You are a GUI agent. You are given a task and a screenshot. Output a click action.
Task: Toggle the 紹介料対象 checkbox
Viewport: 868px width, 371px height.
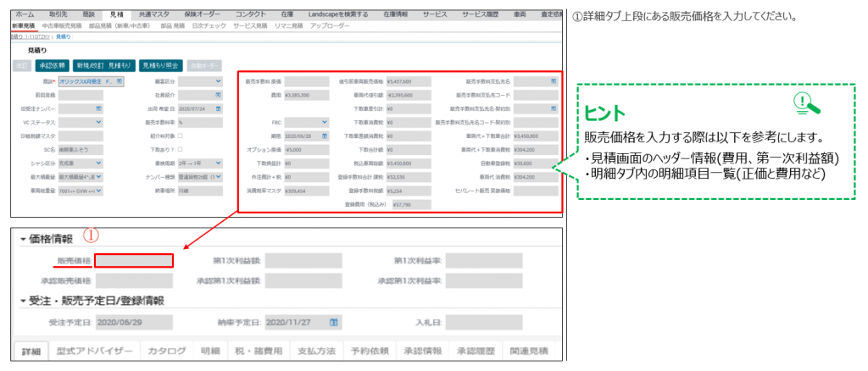pyautogui.click(x=180, y=135)
